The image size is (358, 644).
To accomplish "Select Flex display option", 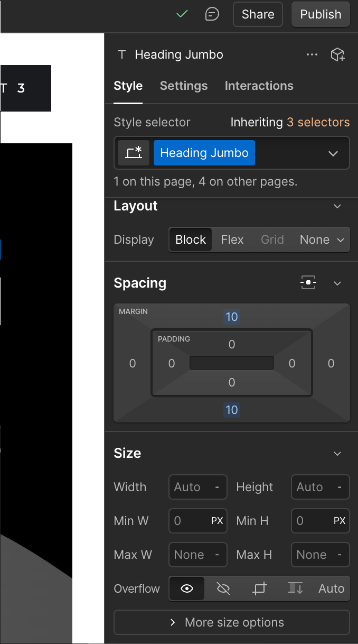I will tap(232, 240).
